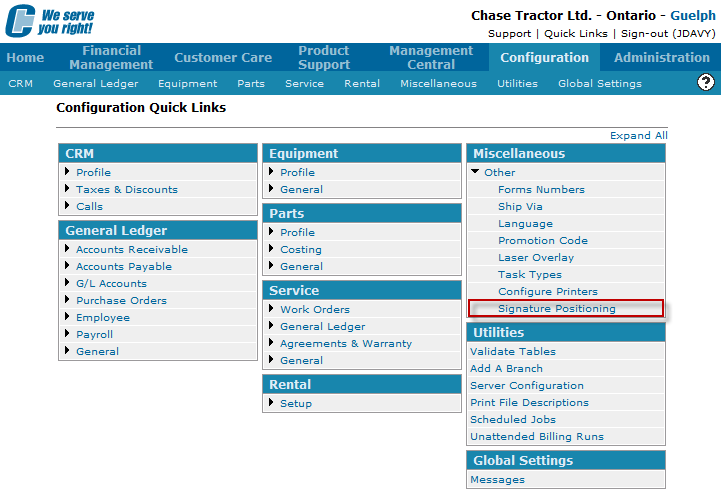Click Agreements & Warranty under Service
This screenshot has width=721, height=493.
pyautogui.click(x=346, y=344)
